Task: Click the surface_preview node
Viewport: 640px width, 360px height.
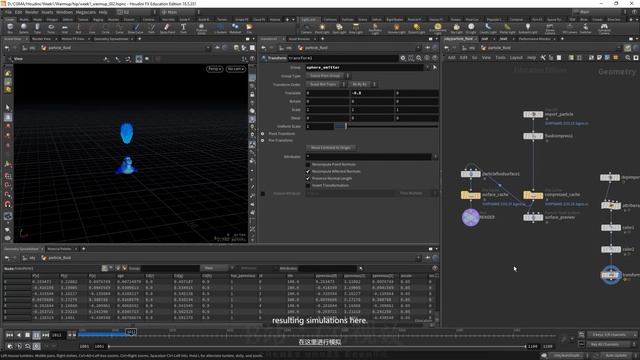Action: point(533,218)
